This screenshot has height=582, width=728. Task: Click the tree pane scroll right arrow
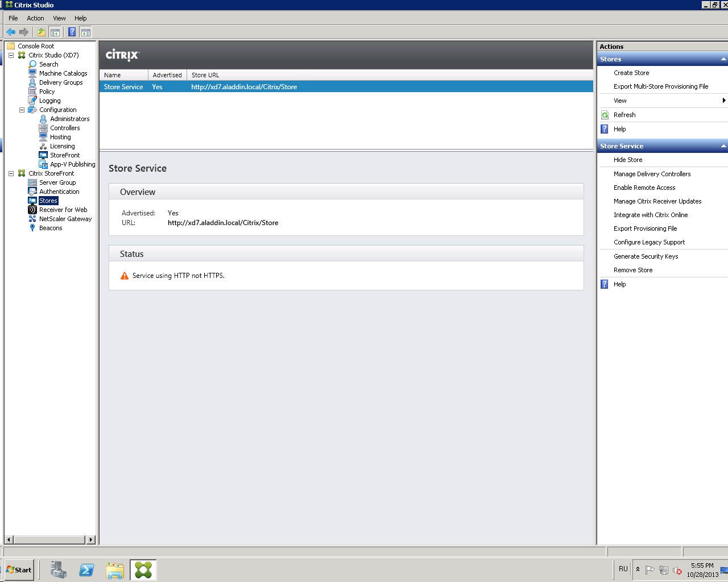pos(91,539)
